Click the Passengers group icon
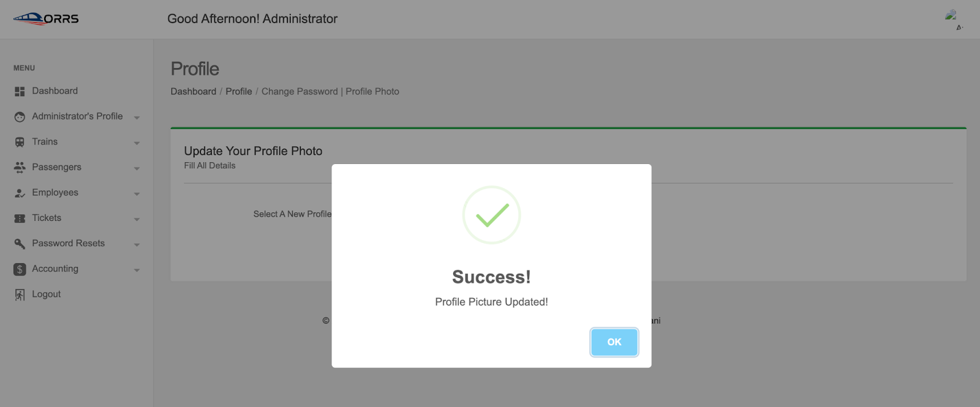980x407 pixels. click(20, 168)
